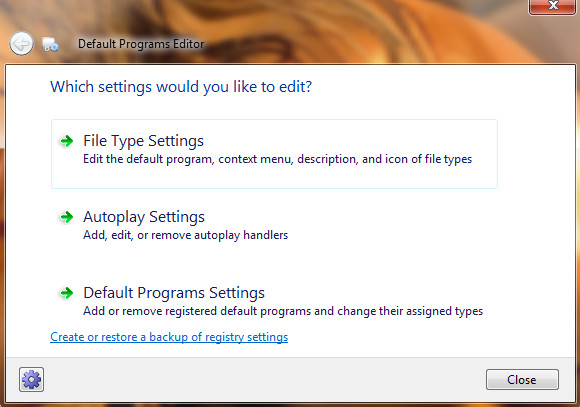
Task: Click the 'Which settings would you like to edit?' heading
Action: tap(181, 87)
